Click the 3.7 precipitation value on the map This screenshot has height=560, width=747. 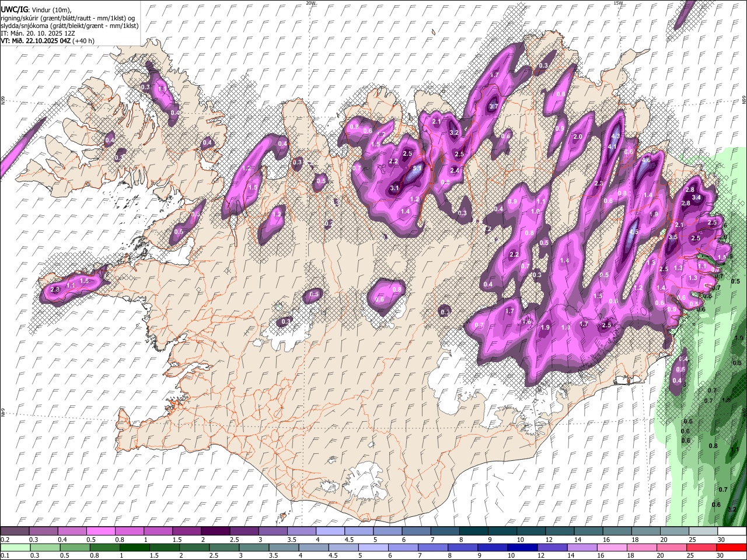(x=494, y=107)
